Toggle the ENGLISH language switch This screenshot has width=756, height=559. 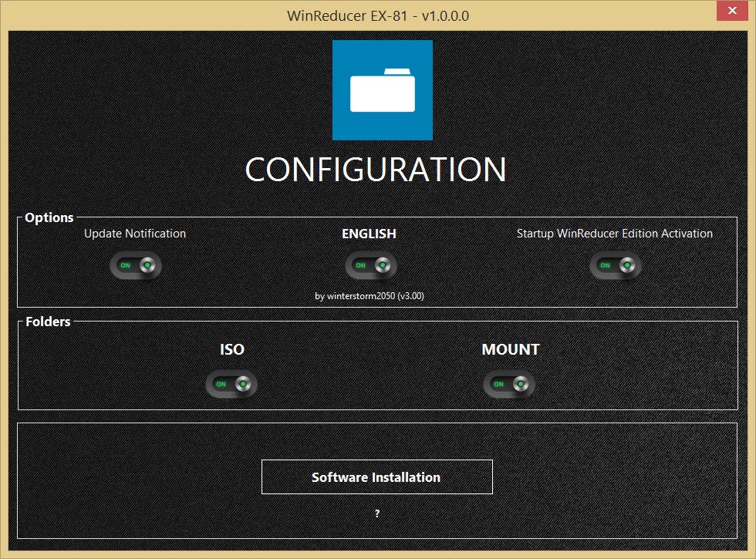click(371, 265)
